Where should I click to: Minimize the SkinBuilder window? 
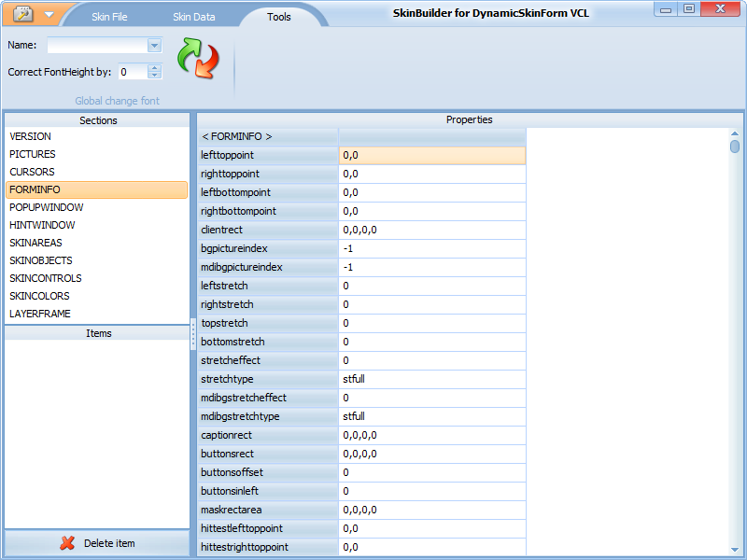(x=666, y=9)
